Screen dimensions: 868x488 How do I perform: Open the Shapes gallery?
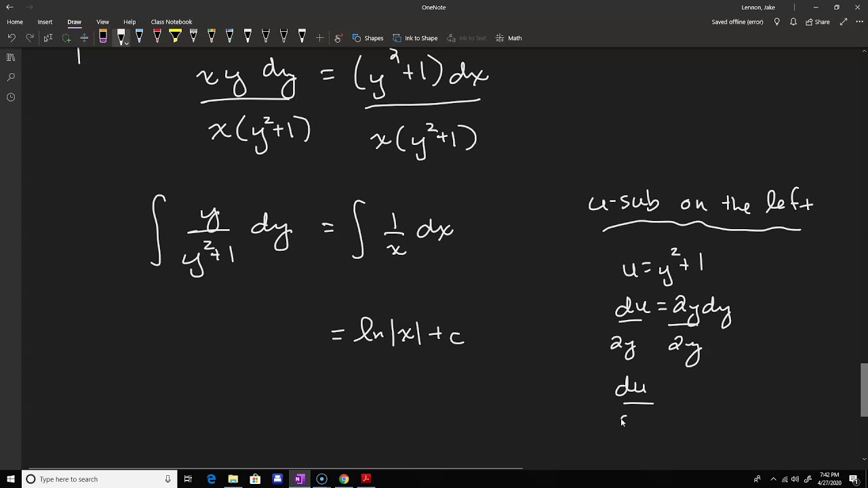click(x=368, y=38)
